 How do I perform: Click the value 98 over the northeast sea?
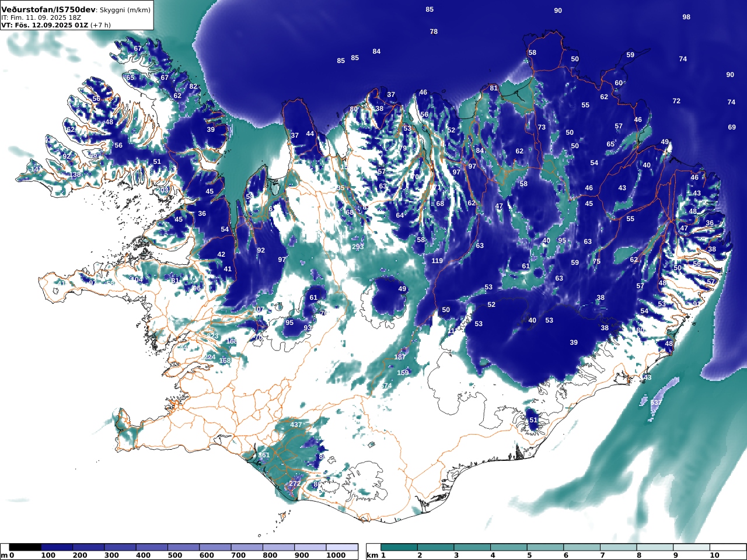pyautogui.click(x=686, y=17)
